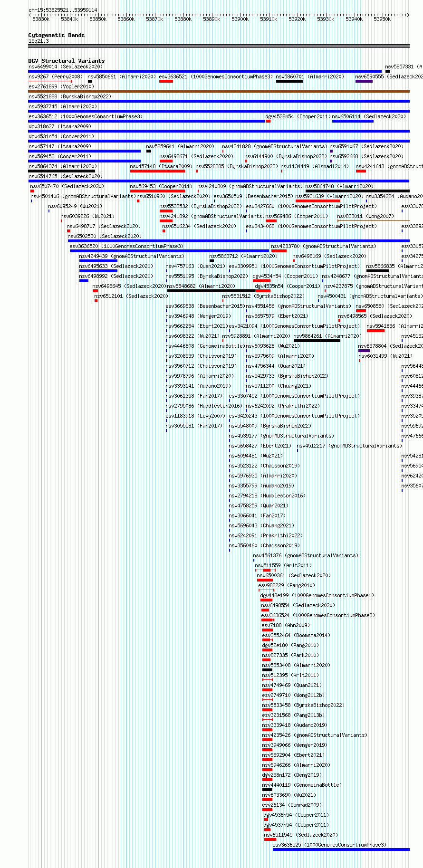The width and height of the screenshot is (423, 868).
Task: Click esv7188 (Ahn2009) label
Action: pyautogui.click(x=286, y=625)
